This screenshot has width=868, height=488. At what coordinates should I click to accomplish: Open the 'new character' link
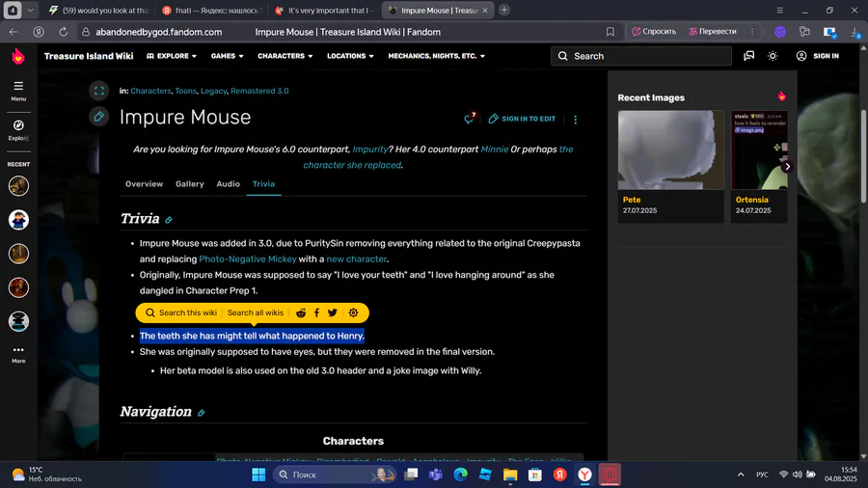pos(357,258)
